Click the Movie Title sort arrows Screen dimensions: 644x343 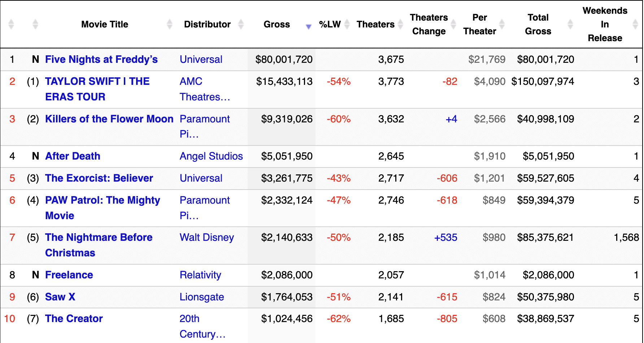coord(170,24)
